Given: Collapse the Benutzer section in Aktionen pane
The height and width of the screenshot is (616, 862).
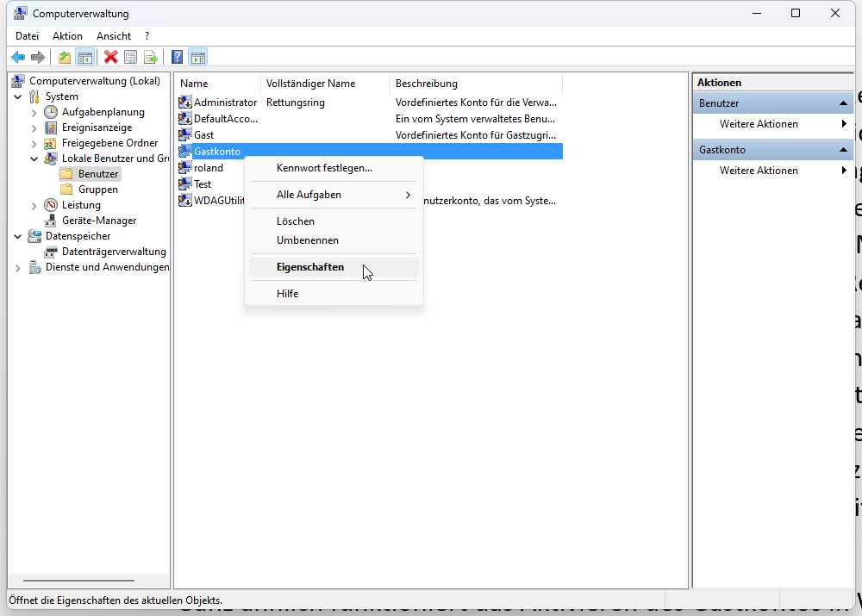Looking at the screenshot, I should coord(844,103).
